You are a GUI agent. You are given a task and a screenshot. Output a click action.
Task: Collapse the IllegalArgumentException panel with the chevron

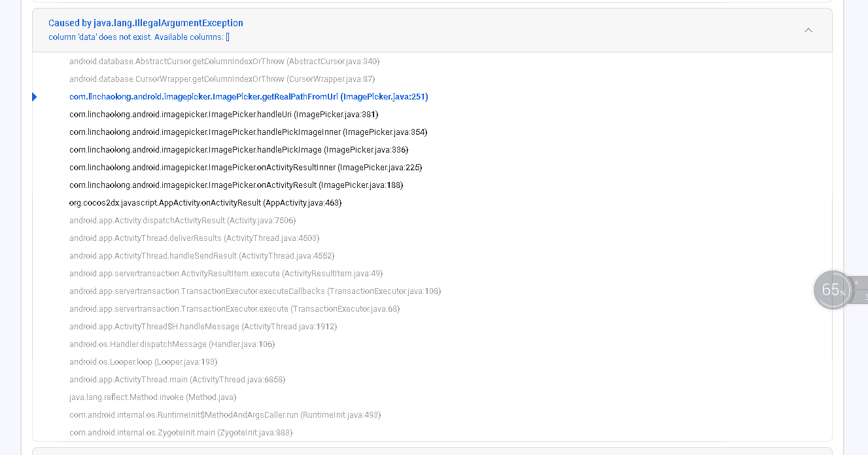[x=808, y=30]
